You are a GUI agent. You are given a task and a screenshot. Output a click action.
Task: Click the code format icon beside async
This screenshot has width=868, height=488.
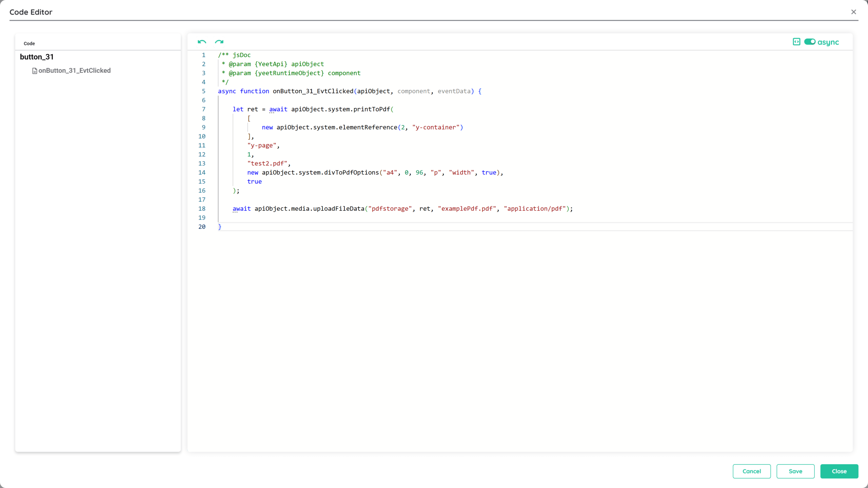coord(796,42)
